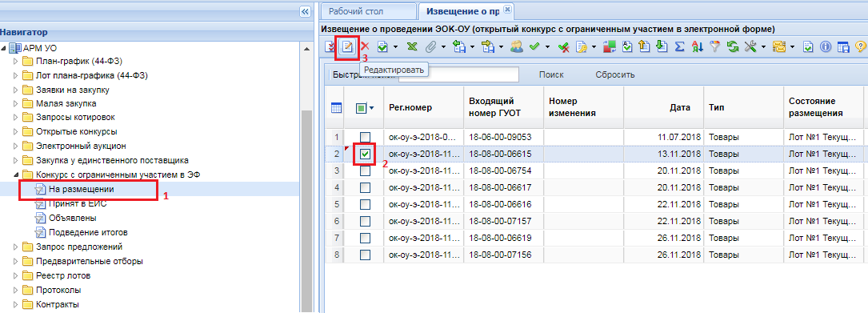The height and width of the screenshot is (313, 868).
Task: Open dropdown arrow beside wrench icon
Action: (763, 47)
